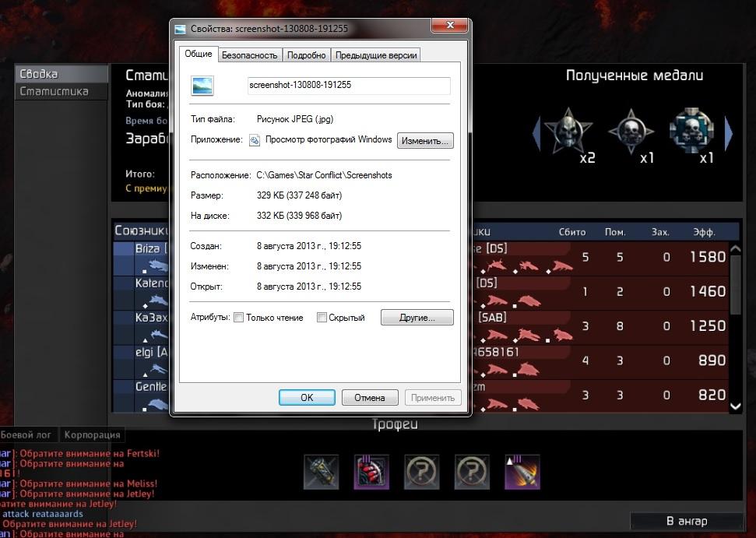Viewport: 756px width, 538px height.
Task: Reveal the question-mark trophy beside the missile
Action: [472, 472]
